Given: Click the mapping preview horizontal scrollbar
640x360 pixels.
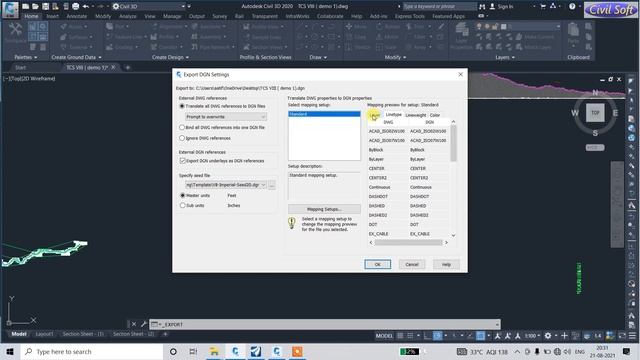Looking at the screenshot, I should pos(408,242).
